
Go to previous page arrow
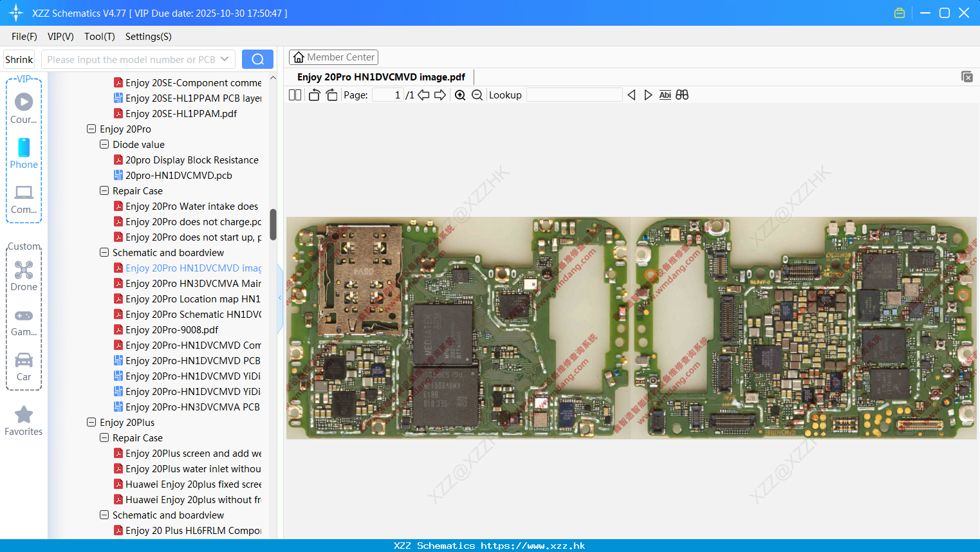423,95
